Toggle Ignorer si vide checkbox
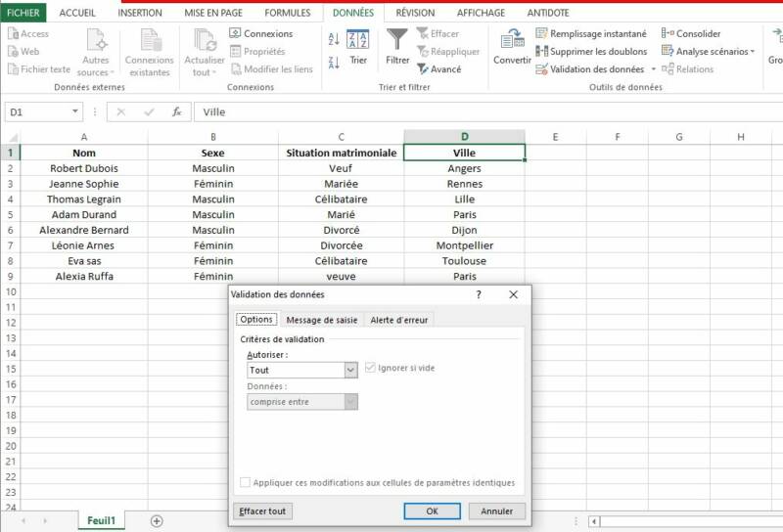Image resolution: width=783 pixels, height=532 pixels. click(370, 368)
